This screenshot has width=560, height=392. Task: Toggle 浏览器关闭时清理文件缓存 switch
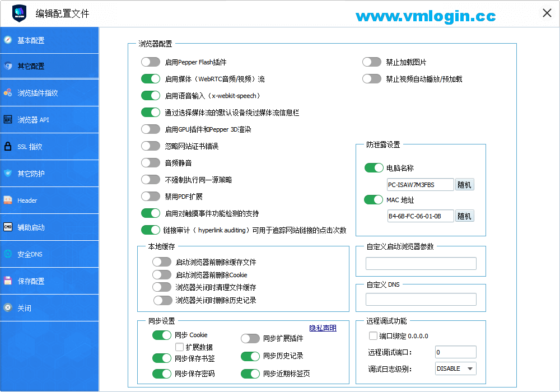[x=162, y=287]
